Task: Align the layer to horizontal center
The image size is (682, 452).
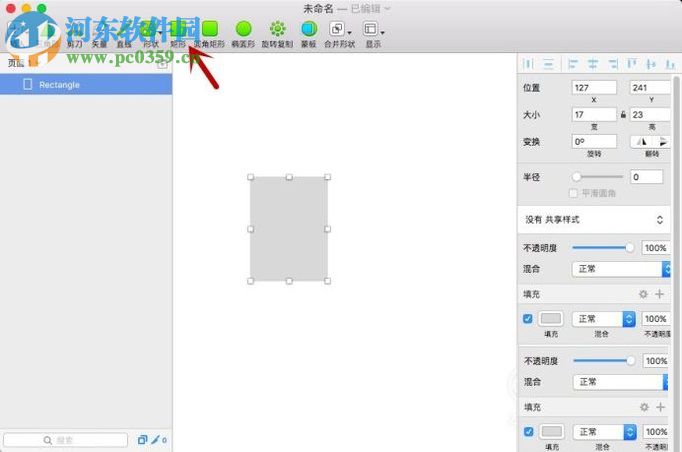Action: (593, 64)
